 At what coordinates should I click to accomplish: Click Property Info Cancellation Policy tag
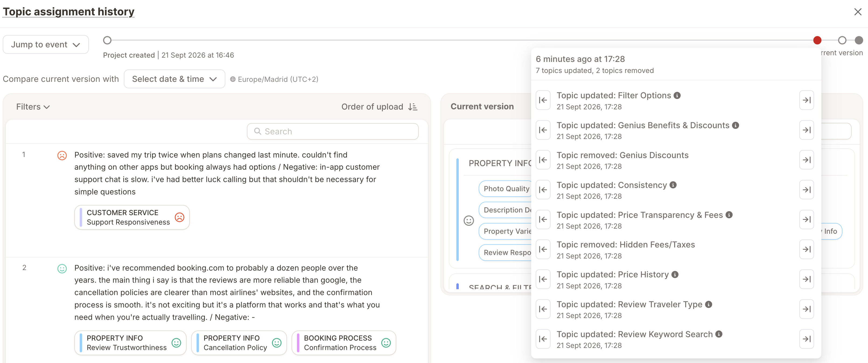coord(239,343)
